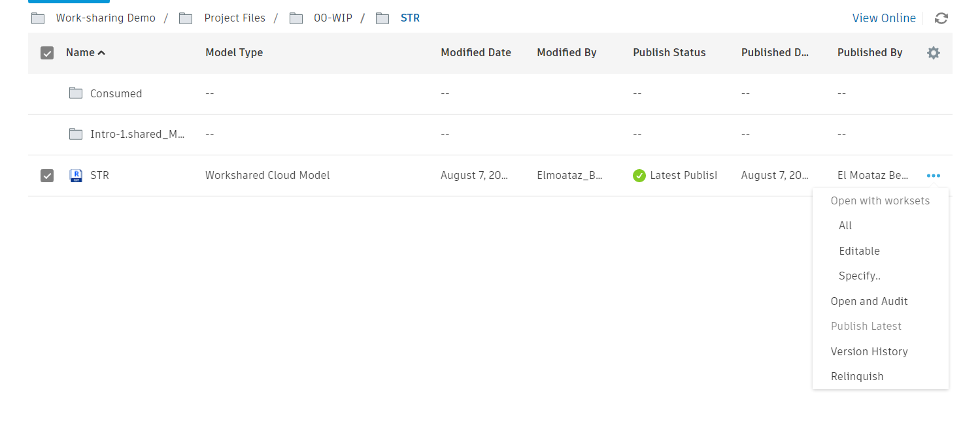Sort by Name column arrow

click(x=101, y=53)
